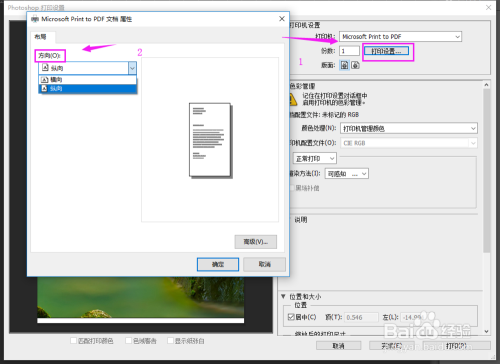Click the 打印设置... print settings button

point(386,51)
